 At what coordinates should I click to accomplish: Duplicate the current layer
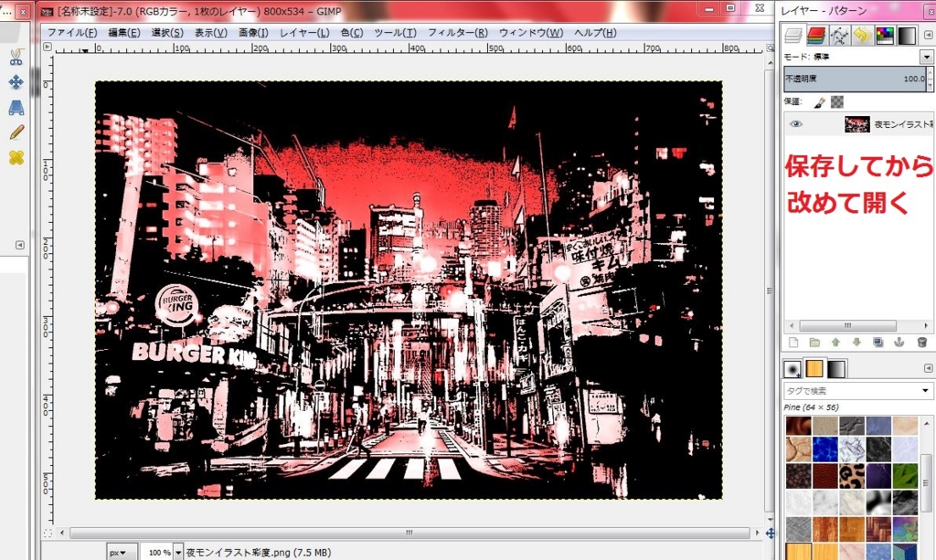coord(878,343)
